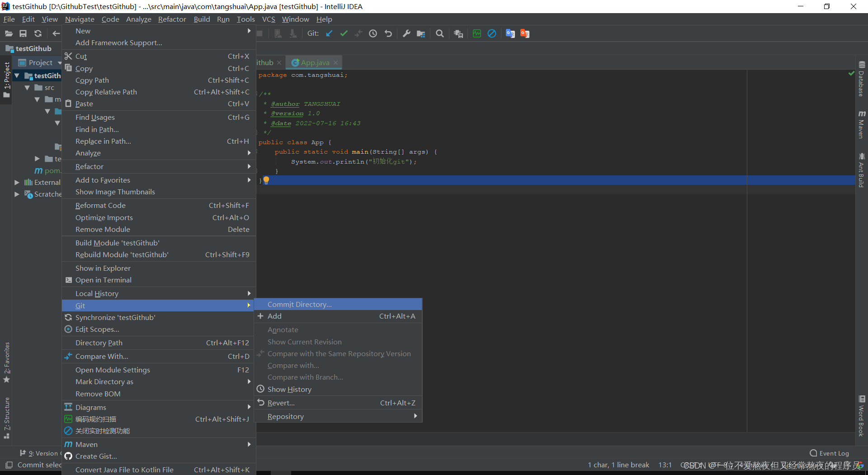Collapse the src folder in project tree
The width and height of the screenshot is (868, 475).
coord(27,88)
